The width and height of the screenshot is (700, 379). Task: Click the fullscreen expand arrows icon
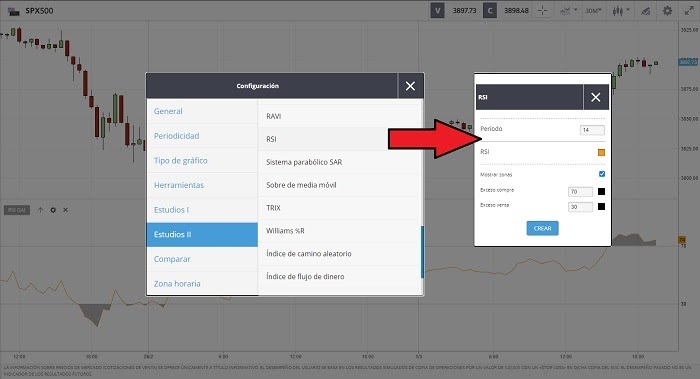689,11
